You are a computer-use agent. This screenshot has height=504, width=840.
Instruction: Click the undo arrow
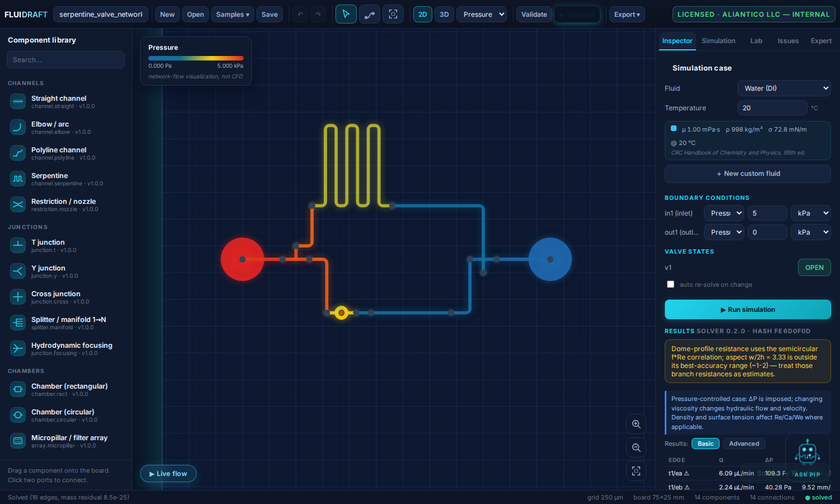click(301, 14)
